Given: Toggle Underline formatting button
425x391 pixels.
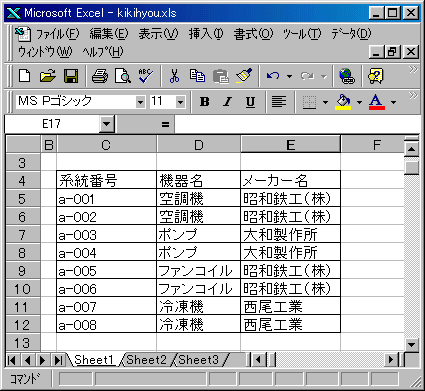Looking at the screenshot, I should [x=250, y=102].
